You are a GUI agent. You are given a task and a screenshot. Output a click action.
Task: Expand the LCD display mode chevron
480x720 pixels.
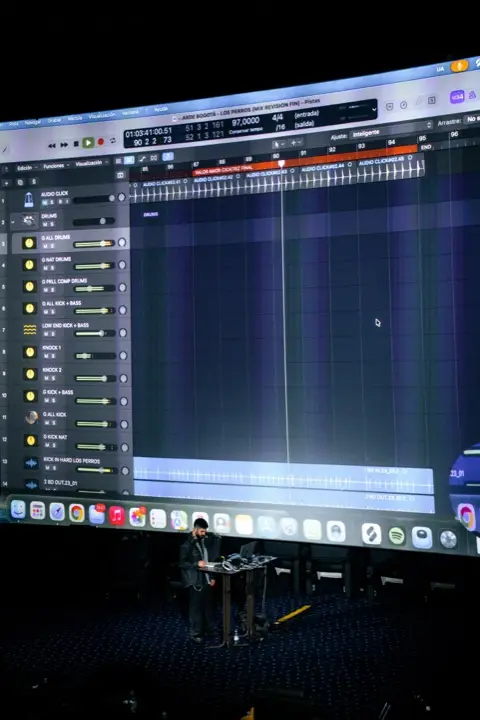pos(374,110)
